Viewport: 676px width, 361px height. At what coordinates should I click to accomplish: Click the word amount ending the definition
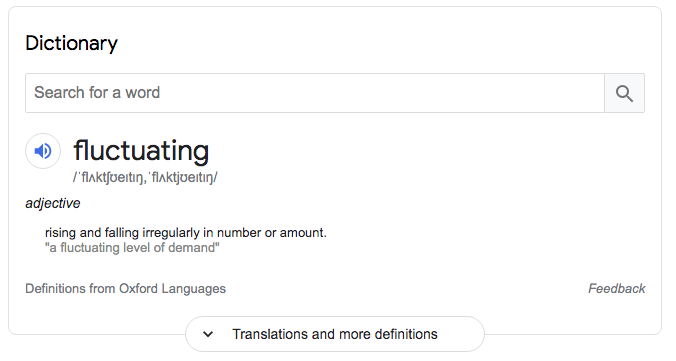(301, 232)
